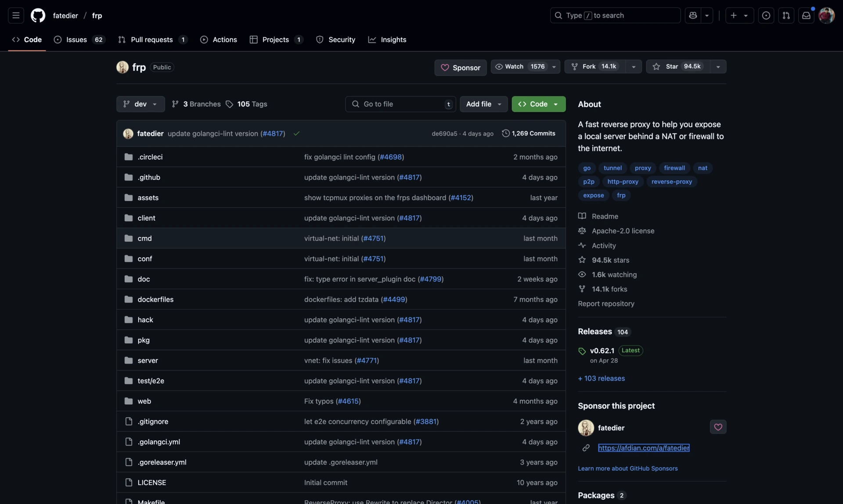Screen dimensions: 843x504
Task: Focus the Go to file field
Action: [x=400, y=104]
